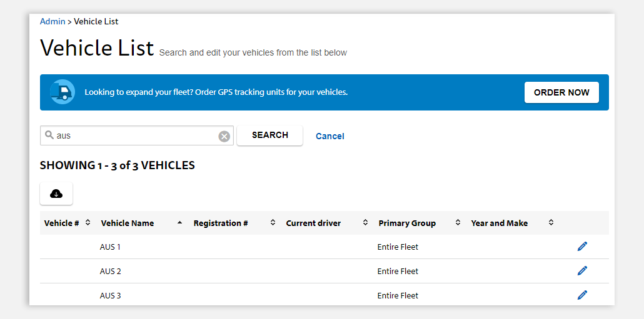Click the Cancel link
Viewport: 644px width, 319px height.
point(330,136)
